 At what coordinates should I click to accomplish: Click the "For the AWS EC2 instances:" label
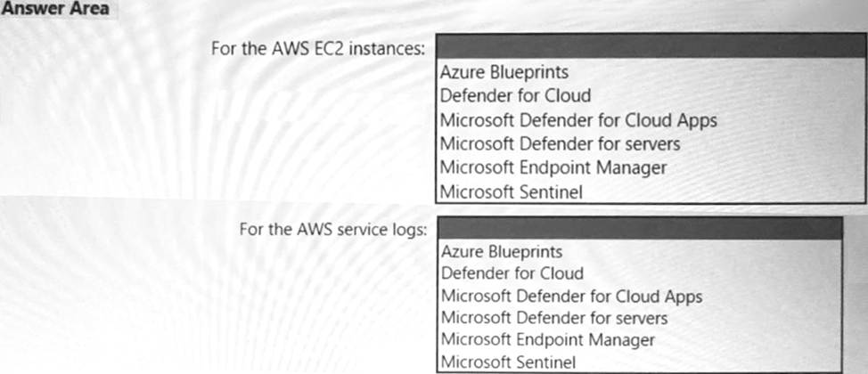point(316,47)
